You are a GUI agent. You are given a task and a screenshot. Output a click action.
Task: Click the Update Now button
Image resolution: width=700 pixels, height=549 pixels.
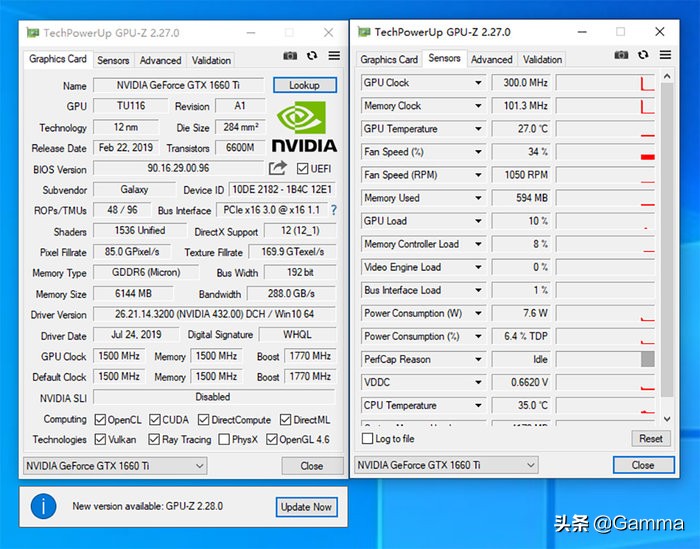click(306, 507)
